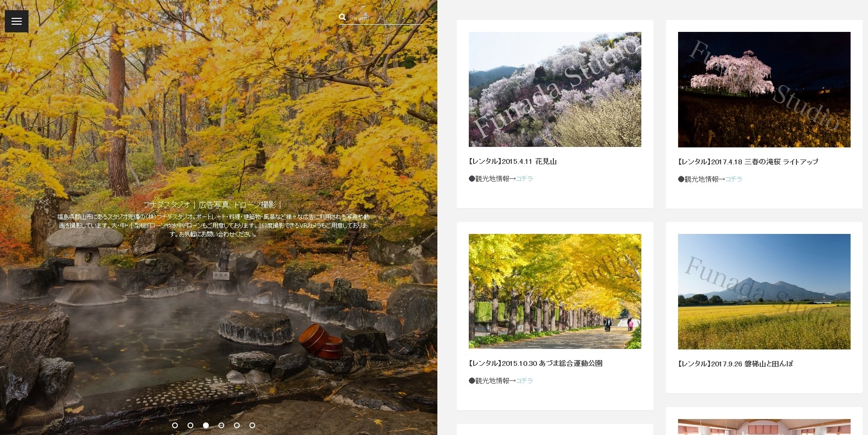The width and height of the screenshot is (868, 435).
Task: Focus the Search input field
Action: 385,18
